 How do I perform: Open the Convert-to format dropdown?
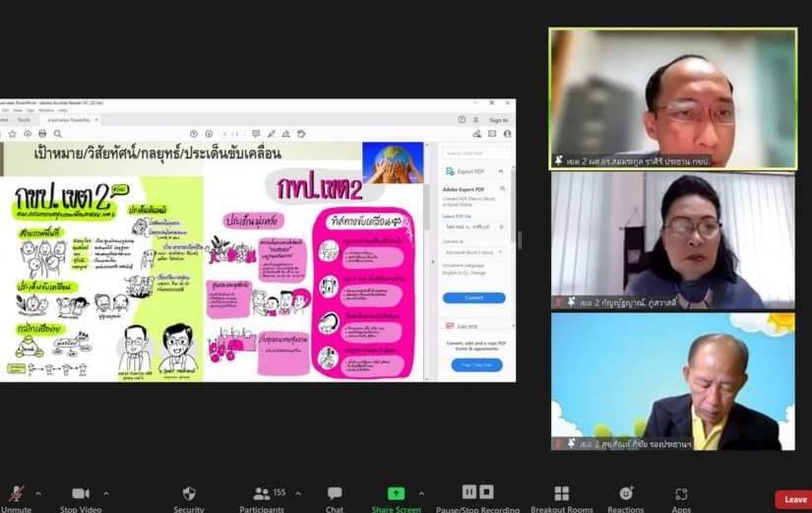pos(473,252)
